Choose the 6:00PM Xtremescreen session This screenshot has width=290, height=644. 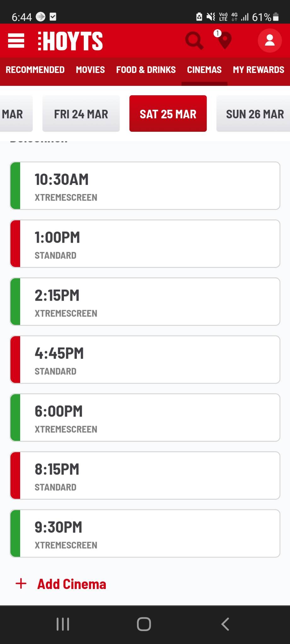click(145, 418)
